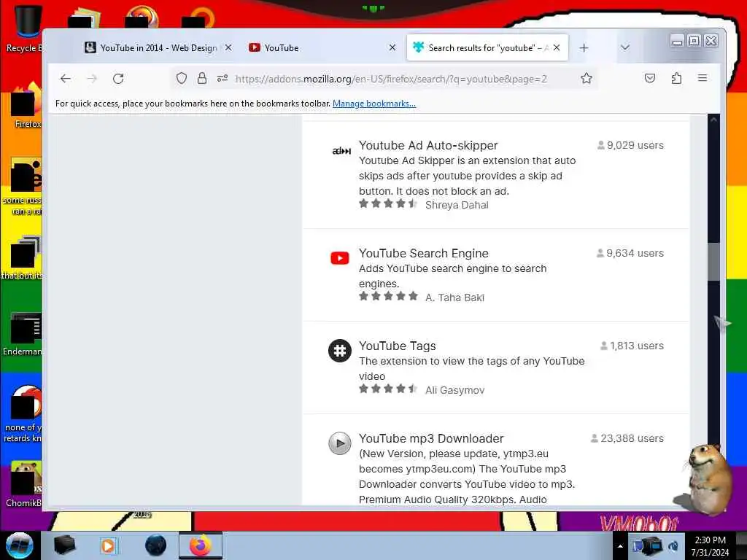Click the YouTube mp3 Downloader play icon
747x560 pixels.
pyautogui.click(x=340, y=443)
